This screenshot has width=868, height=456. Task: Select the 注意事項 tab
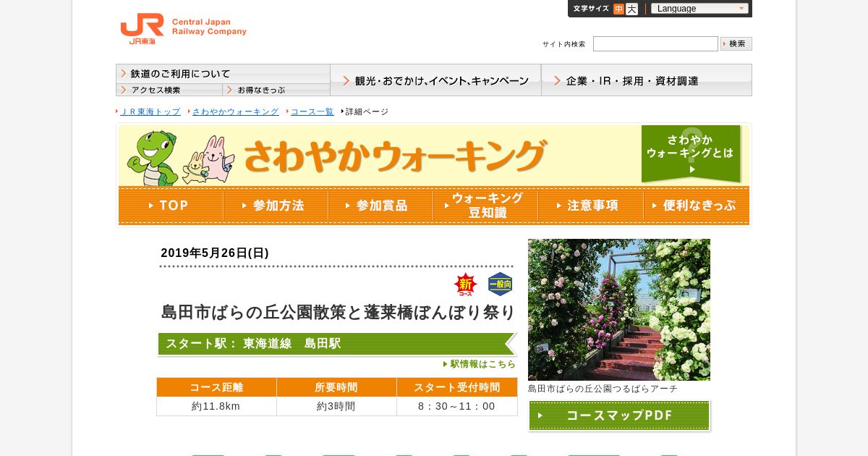[590, 206]
